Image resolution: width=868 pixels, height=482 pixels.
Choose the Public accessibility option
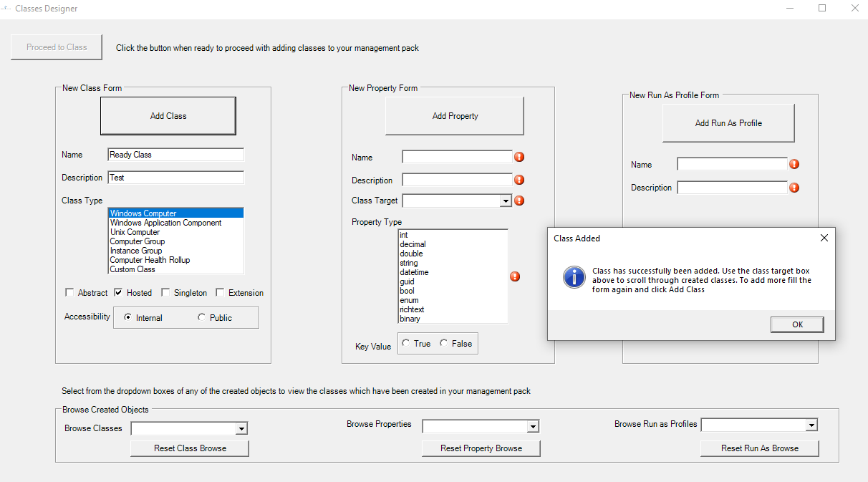click(201, 317)
